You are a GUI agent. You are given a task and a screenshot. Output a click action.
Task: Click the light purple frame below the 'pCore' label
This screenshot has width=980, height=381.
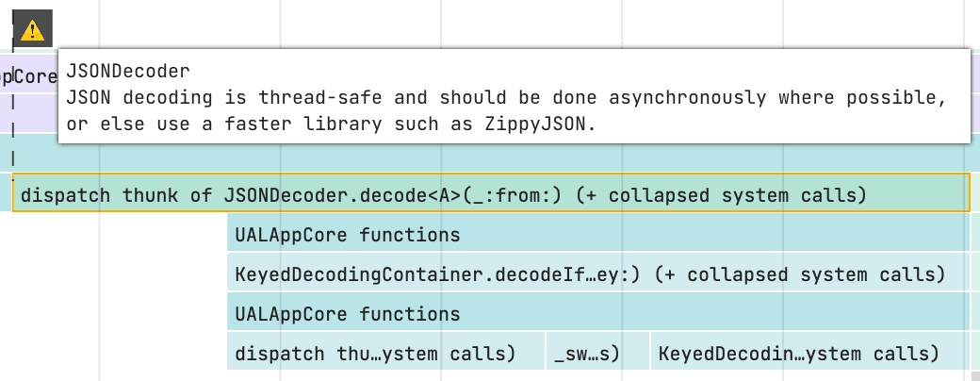click(28, 111)
